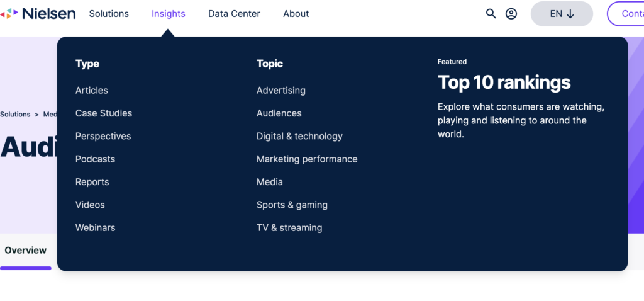Browse Webinars link
Image resolution: width=644 pixels, height=301 pixels.
pos(96,228)
